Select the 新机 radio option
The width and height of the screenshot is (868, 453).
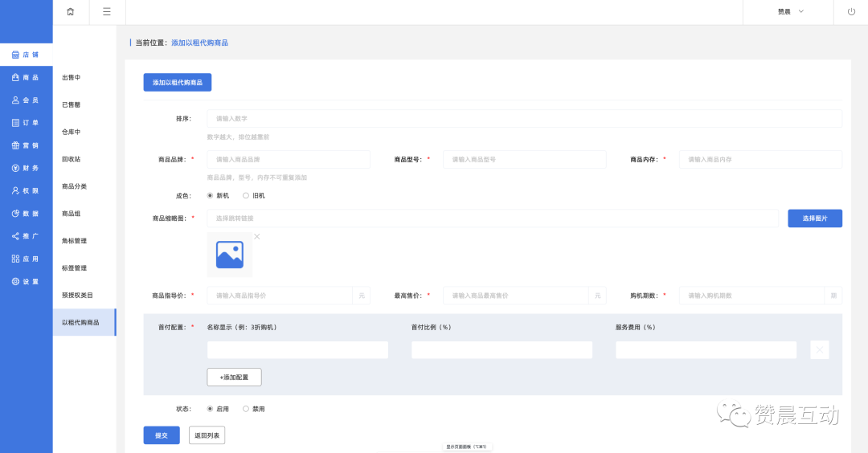click(x=211, y=195)
